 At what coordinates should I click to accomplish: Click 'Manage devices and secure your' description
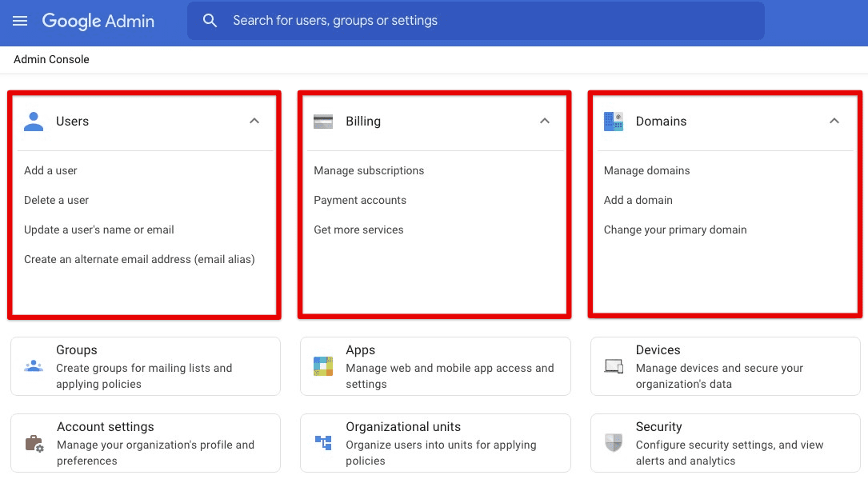719,376
